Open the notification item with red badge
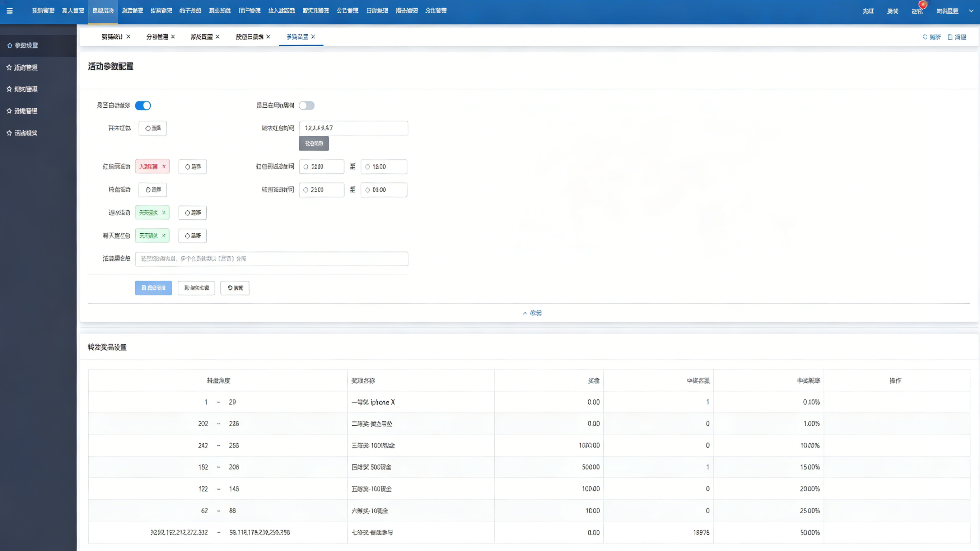This screenshot has width=980, height=551. tap(917, 11)
